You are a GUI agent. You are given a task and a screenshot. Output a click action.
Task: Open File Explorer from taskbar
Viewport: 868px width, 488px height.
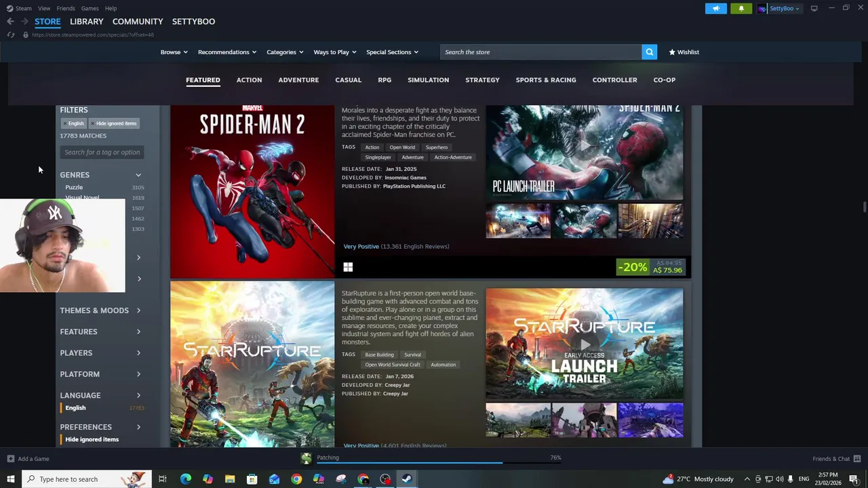tap(230, 479)
